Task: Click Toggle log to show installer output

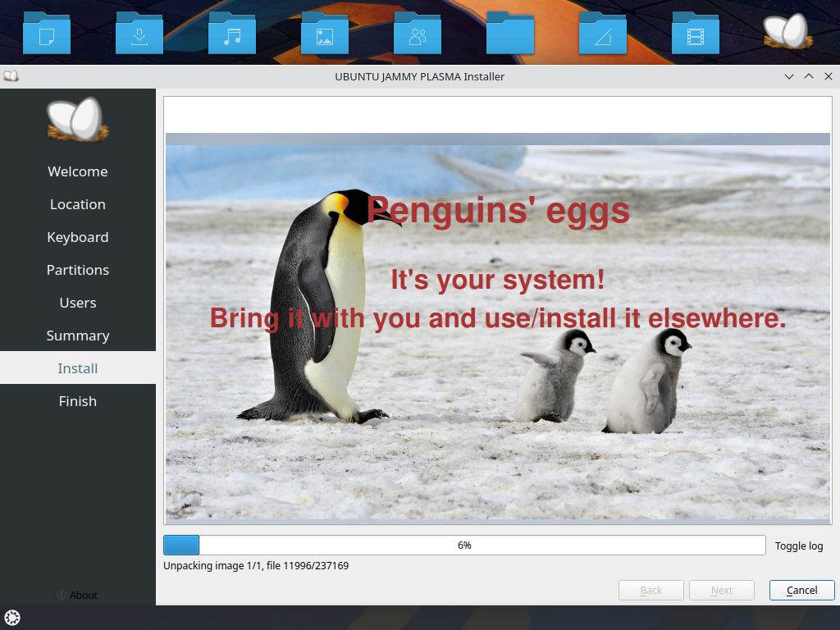Action: click(x=798, y=546)
